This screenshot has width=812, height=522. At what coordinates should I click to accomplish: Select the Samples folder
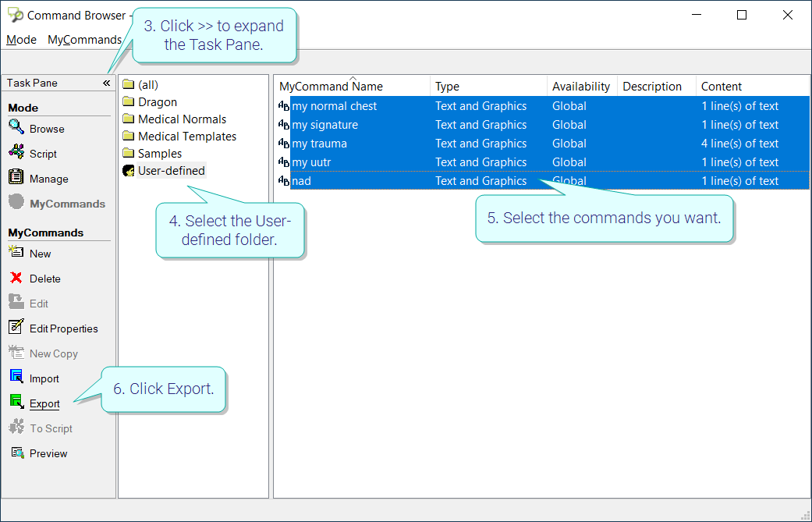click(x=159, y=153)
